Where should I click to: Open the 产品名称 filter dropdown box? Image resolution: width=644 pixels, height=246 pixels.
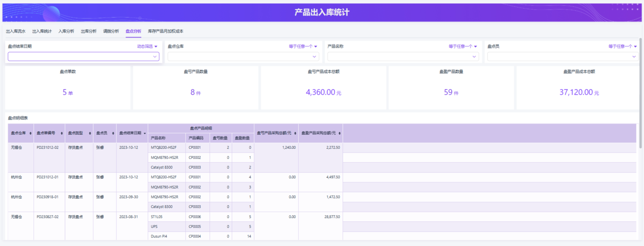click(404, 56)
